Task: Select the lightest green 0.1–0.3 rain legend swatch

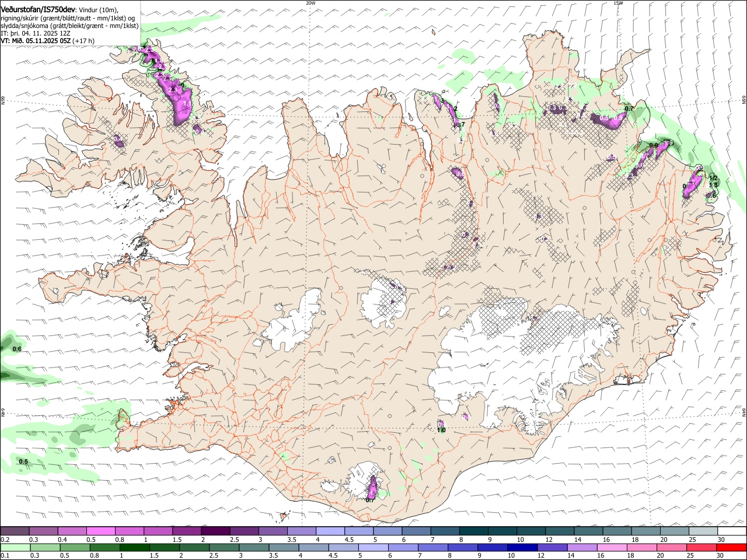Action: (x=16, y=547)
